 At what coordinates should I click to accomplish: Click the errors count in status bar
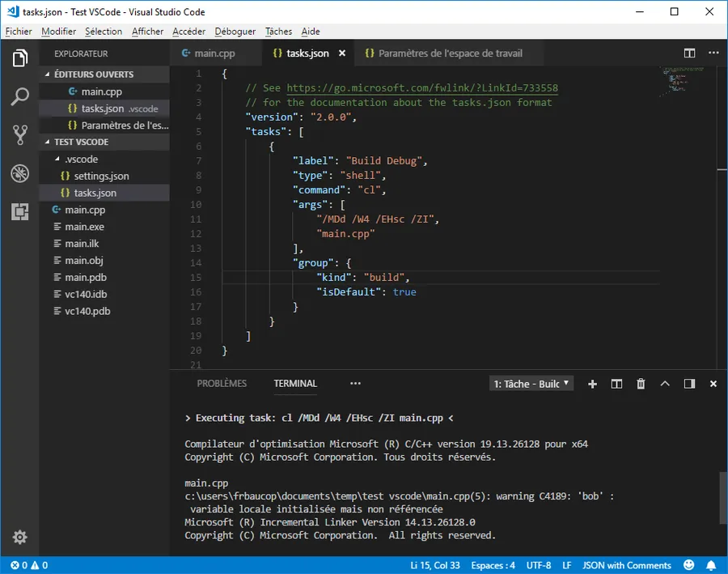click(x=19, y=565)
